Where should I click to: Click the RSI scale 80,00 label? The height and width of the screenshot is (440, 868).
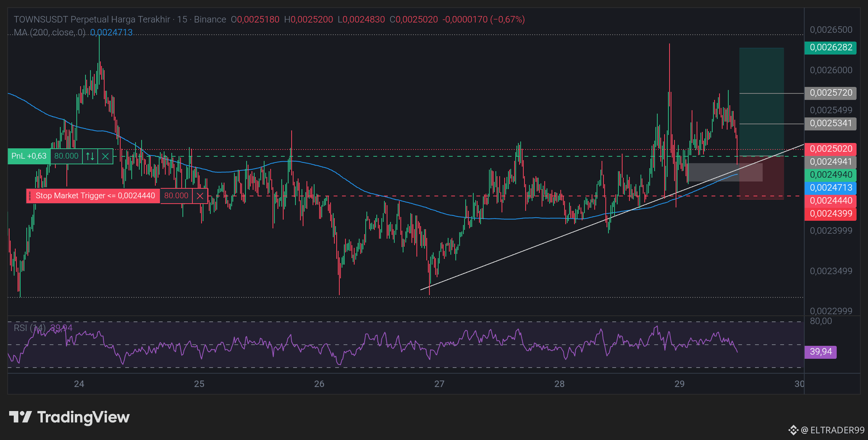pyautogui.click(x=821, y=321)
